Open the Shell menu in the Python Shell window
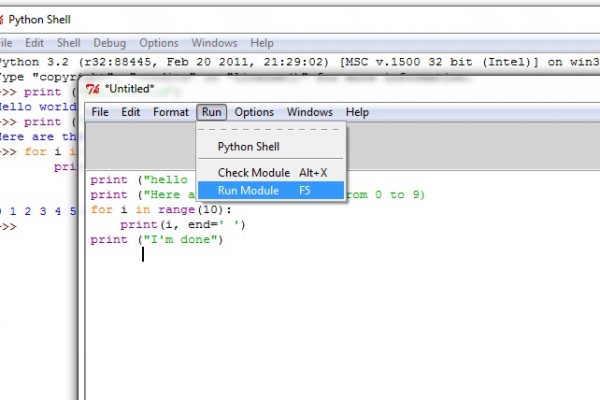 coord(68,43)
